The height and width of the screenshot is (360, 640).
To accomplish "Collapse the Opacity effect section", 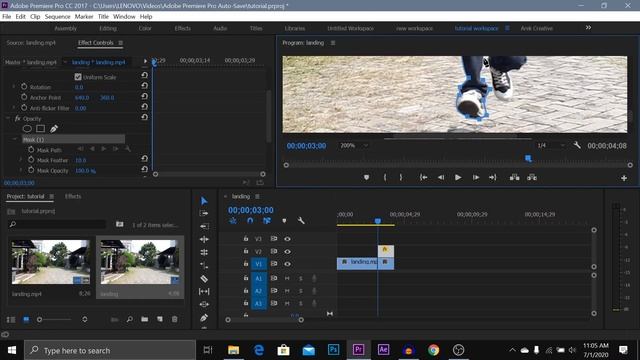I will pos(8,118).
